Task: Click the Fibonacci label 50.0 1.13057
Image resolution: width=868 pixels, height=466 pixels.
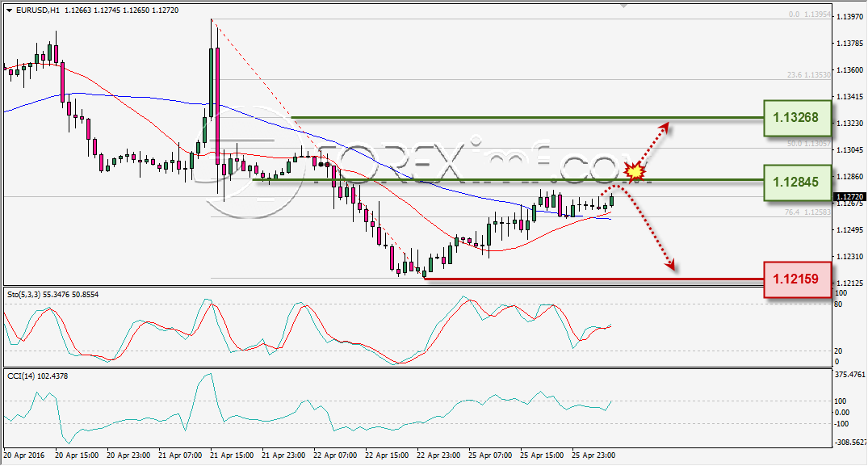Action: click(x=809, y=143)
